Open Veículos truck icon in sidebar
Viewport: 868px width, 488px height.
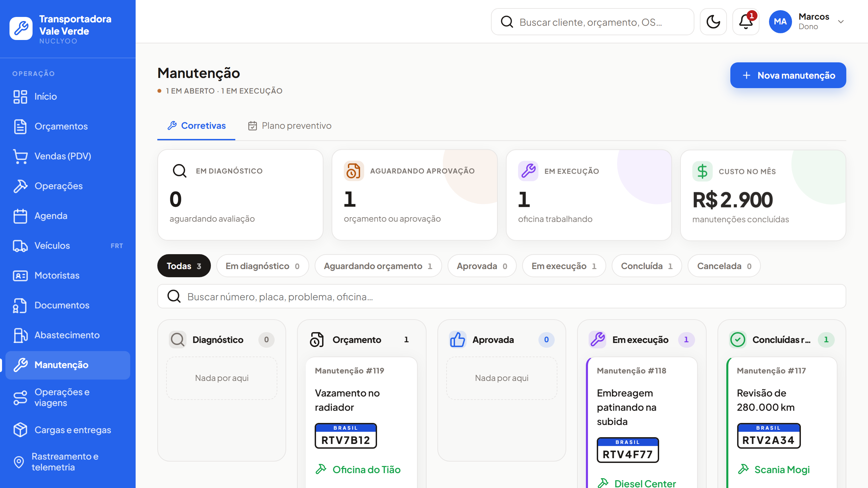coord(20,246)
